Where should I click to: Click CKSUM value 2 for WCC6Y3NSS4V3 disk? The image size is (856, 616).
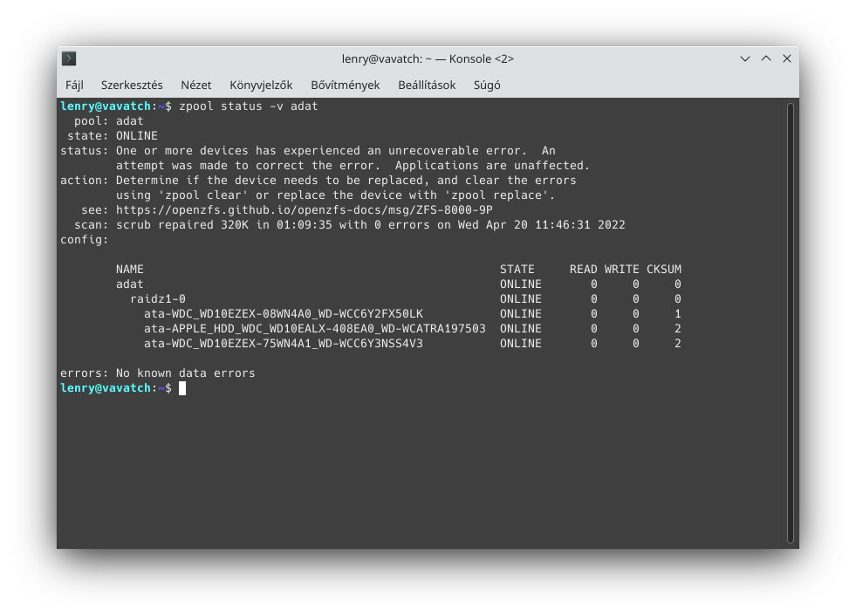[x=677, y=344]
